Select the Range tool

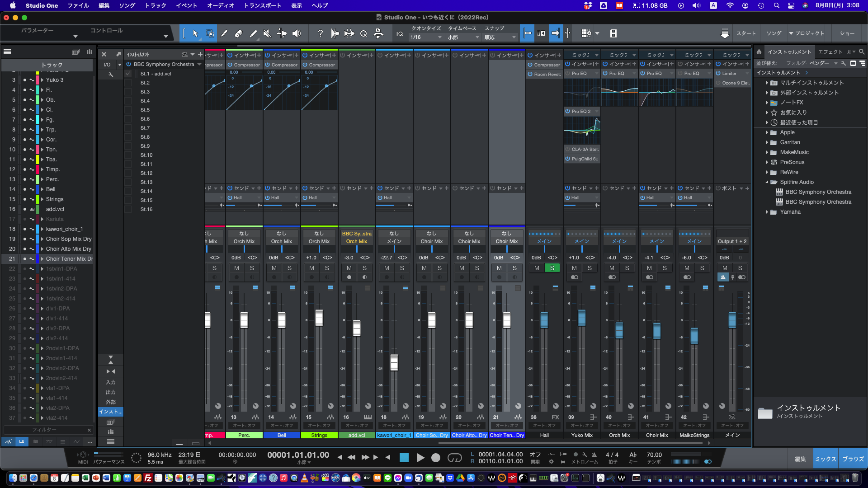(x=210, y=33)
